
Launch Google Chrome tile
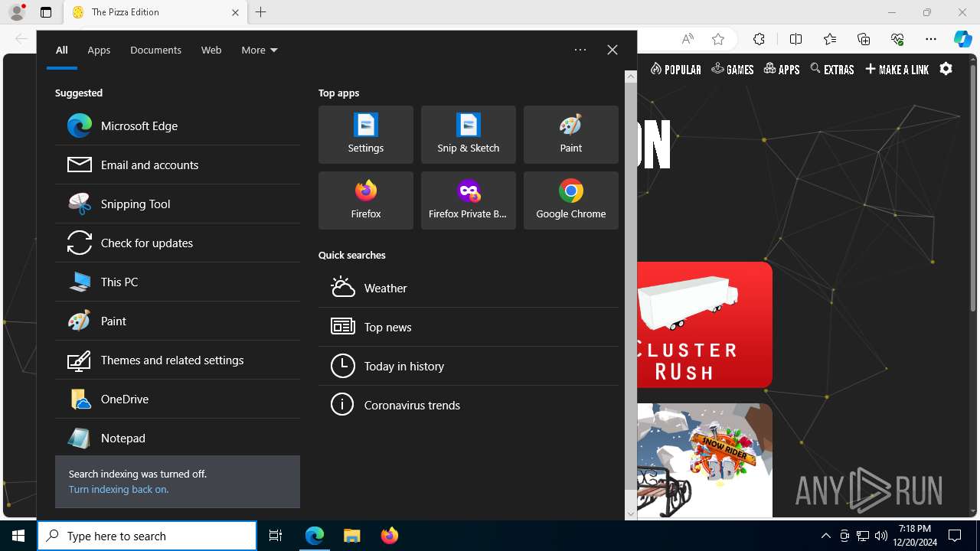[571, 201]
